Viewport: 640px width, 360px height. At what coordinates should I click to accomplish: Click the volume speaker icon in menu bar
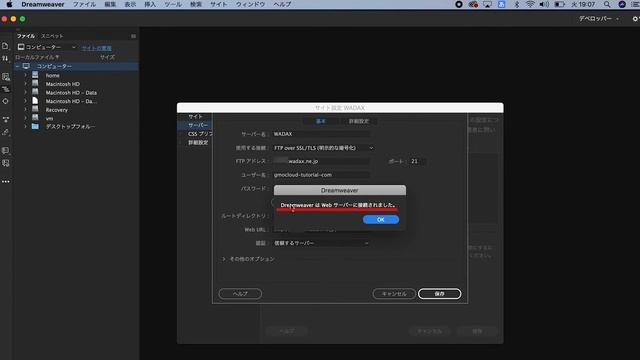click(544, 4)
